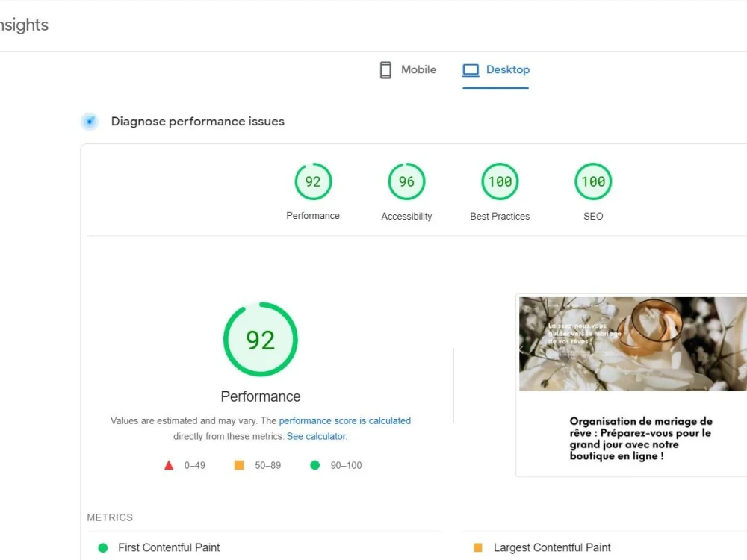This screenshot has height=560, width=747.
Task: Click the Best Practices label
Action: pos(500,217)
